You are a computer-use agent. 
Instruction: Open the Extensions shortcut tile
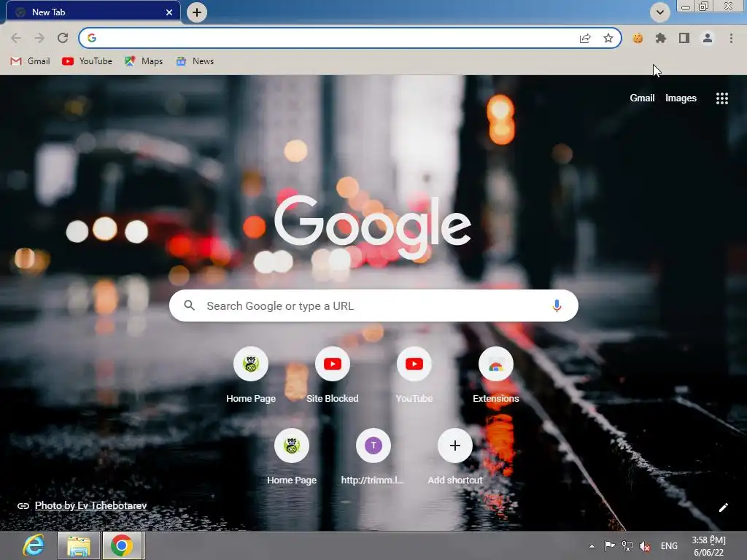pyautogui.click(x=496, y=376)
